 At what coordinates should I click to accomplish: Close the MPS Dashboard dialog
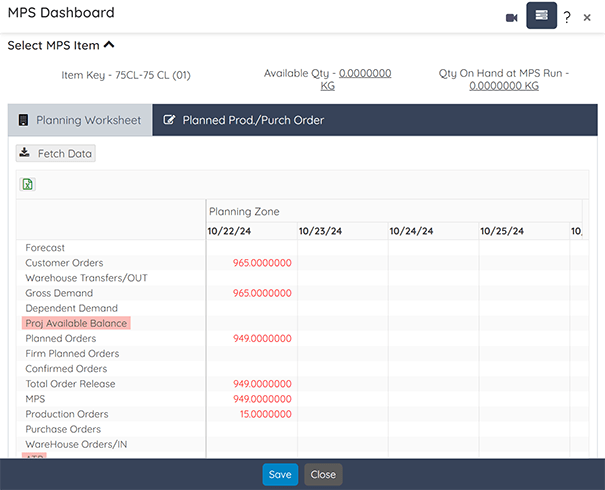587,18
